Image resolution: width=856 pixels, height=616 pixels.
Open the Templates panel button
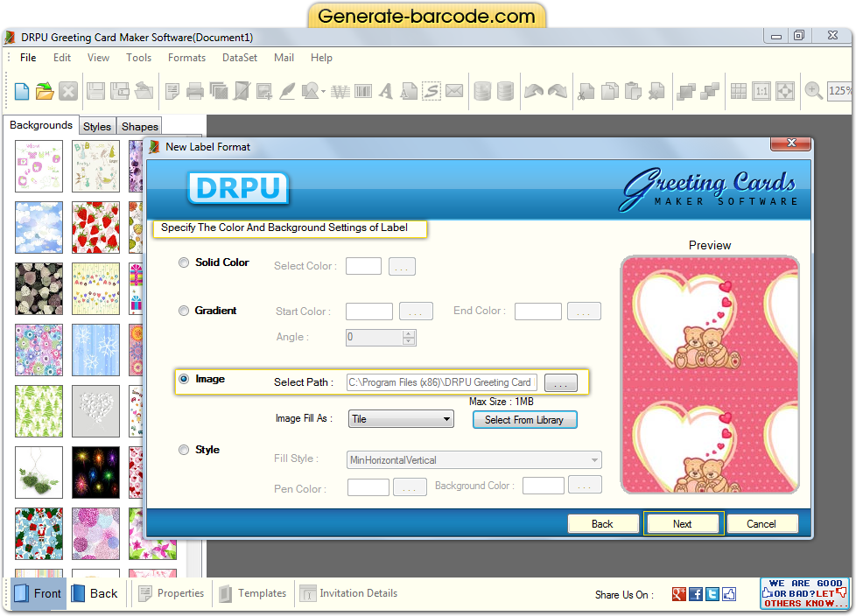253,593
